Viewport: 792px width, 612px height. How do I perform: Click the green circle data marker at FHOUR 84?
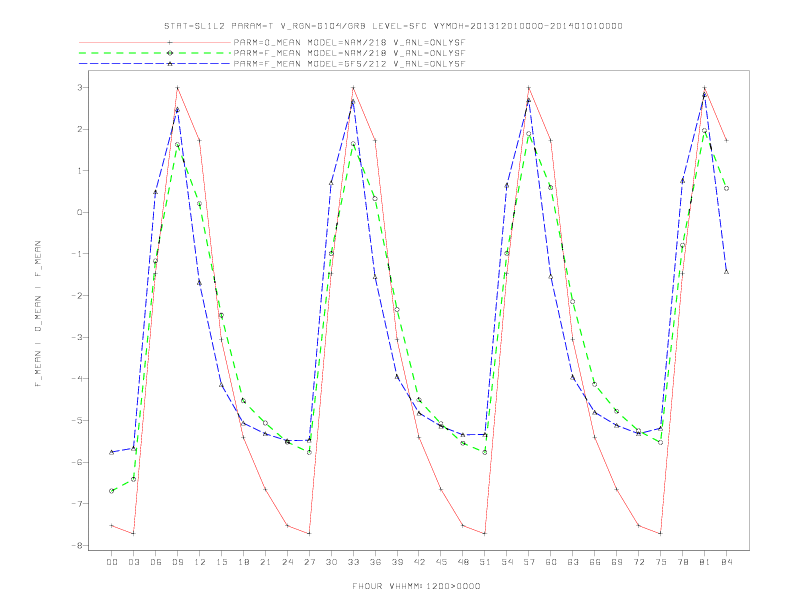(726, 188)
